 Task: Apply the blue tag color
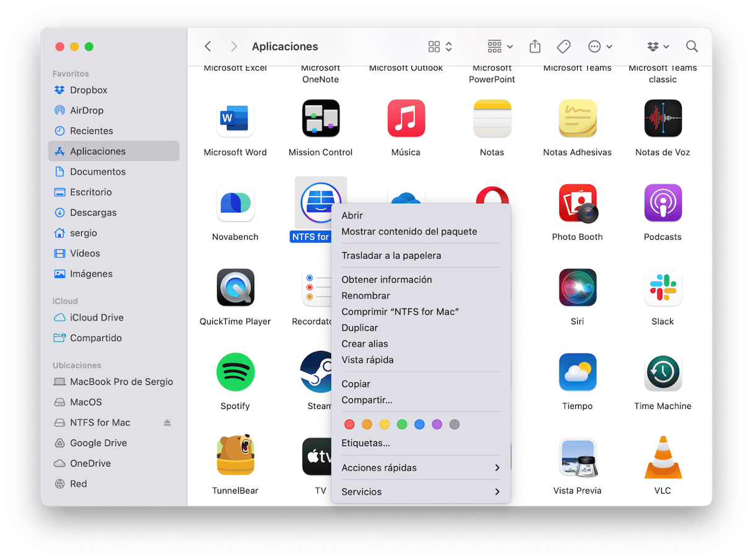coord(419,424)
